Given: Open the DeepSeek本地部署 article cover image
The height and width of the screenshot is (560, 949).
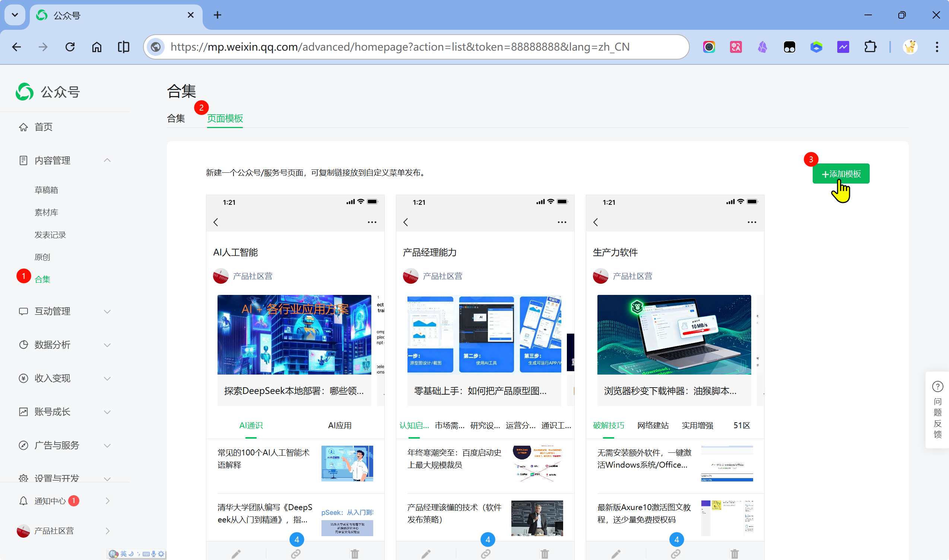Looking at the screenshot, I should click(x=294, y=335).
